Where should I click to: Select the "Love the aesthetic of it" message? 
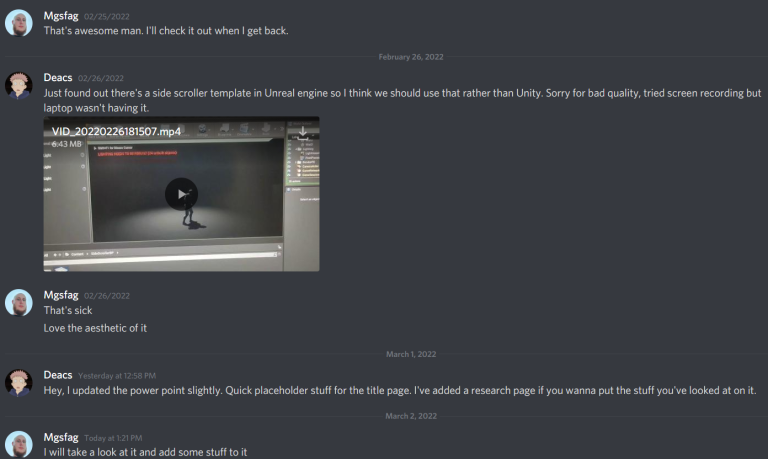click(x=95, y=328)
